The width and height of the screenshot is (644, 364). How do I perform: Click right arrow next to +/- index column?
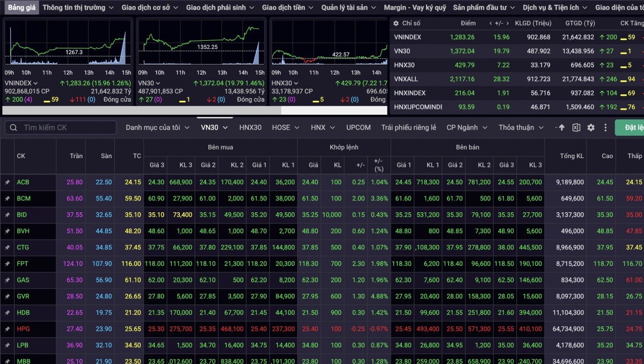point(507,24)
